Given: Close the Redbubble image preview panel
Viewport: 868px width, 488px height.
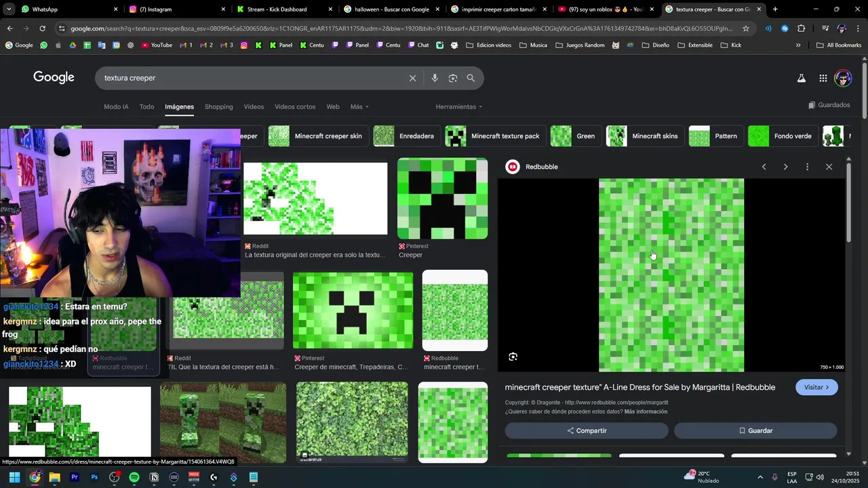Looking at the screenshot, I should point(829,167).
